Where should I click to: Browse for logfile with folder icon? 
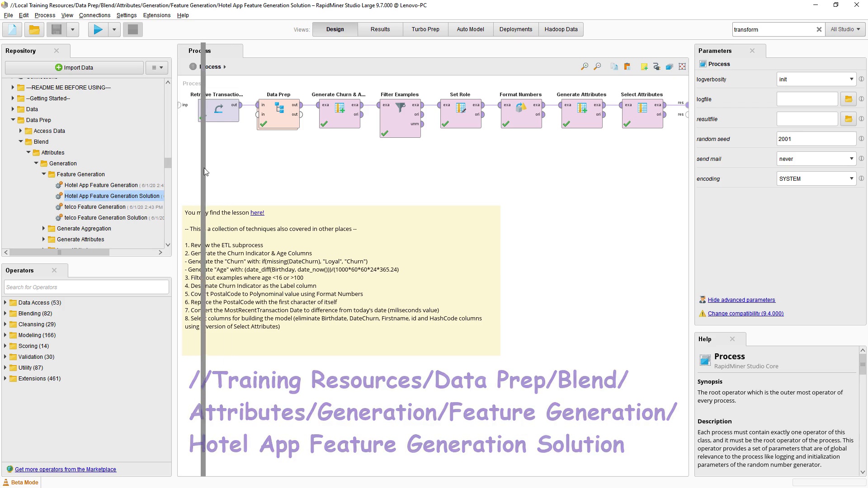click(849, 99)
